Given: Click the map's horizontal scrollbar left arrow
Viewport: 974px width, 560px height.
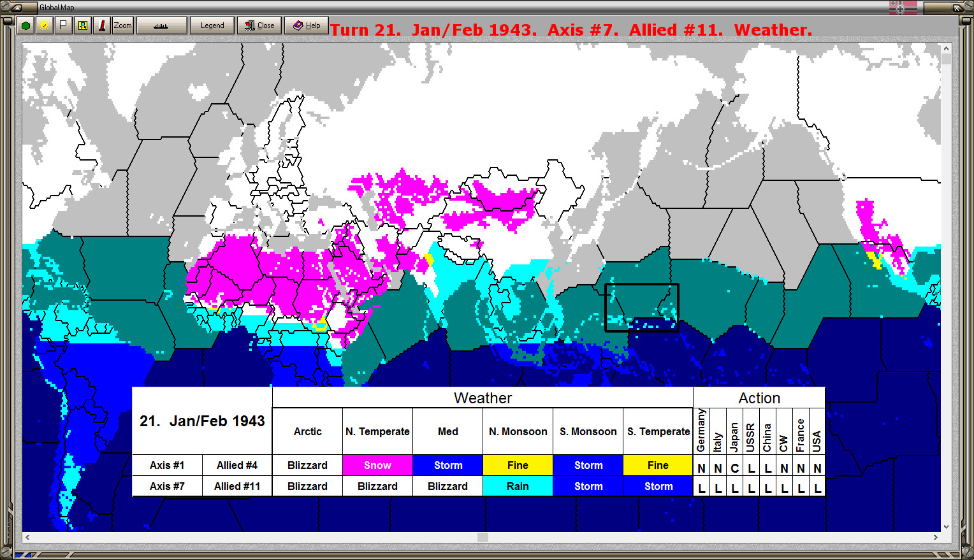Looking at the screenshot, I should (x=27, y=537).
